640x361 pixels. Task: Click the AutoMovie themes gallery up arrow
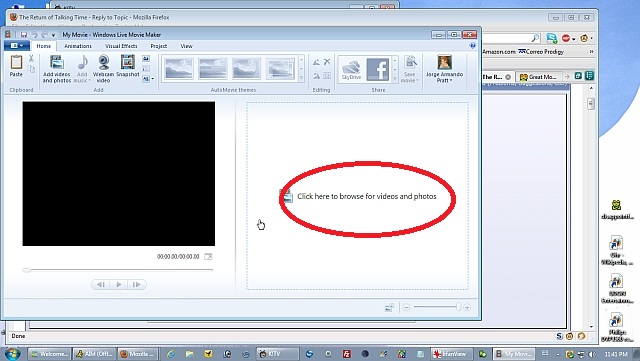coord(302,60)
